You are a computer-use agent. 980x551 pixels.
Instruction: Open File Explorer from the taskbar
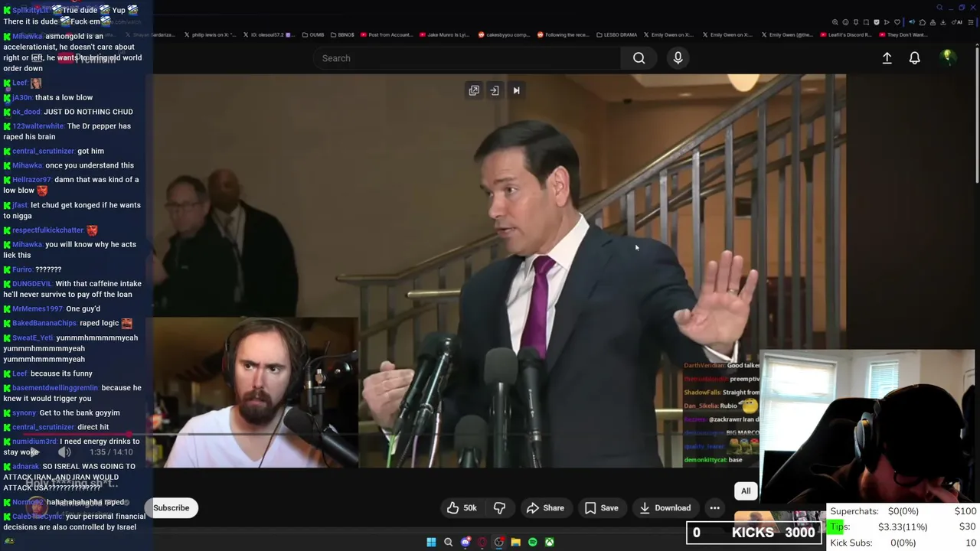coord(515,542)
